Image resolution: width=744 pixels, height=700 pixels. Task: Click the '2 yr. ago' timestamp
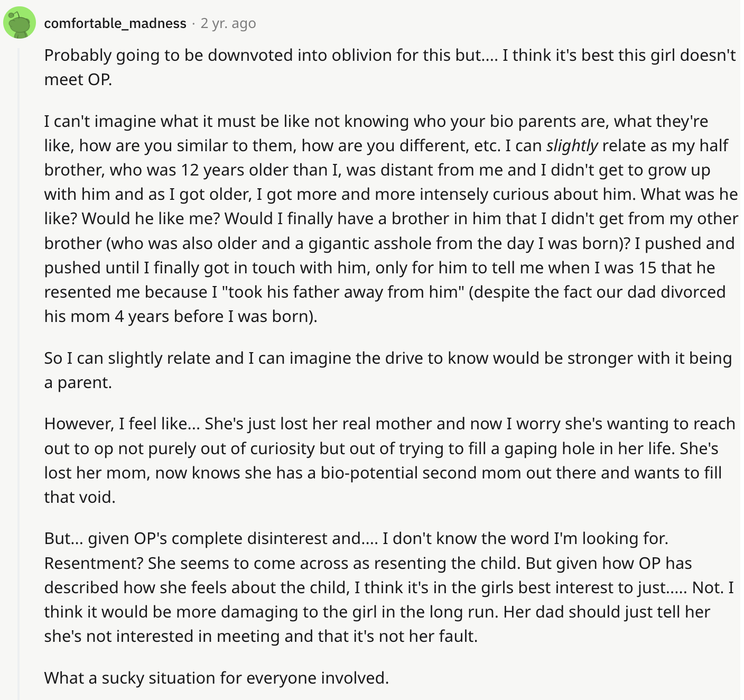[x=228, y=23]
